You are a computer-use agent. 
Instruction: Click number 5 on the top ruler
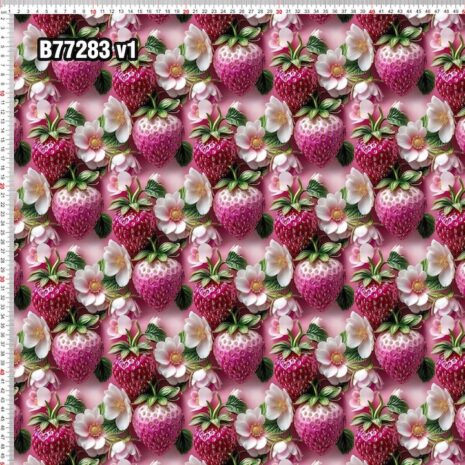(47, 12)
